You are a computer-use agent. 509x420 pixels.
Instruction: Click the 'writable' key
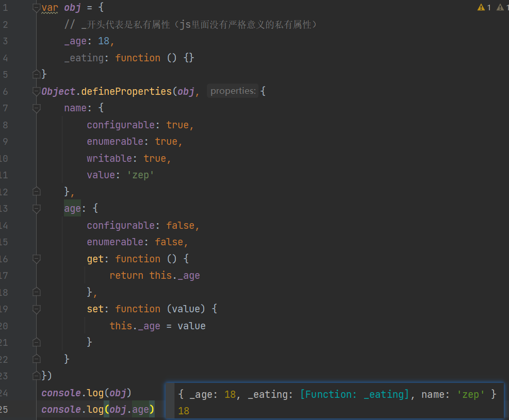[x=109, y=158]
